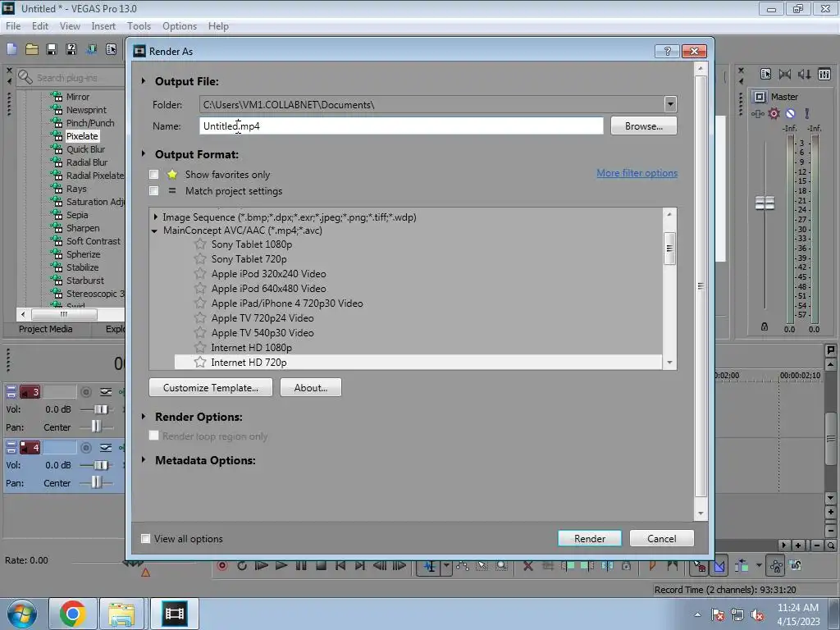Click the Render button
The height and width of the screenshot is (630, 840).
[x=589, y=538]
